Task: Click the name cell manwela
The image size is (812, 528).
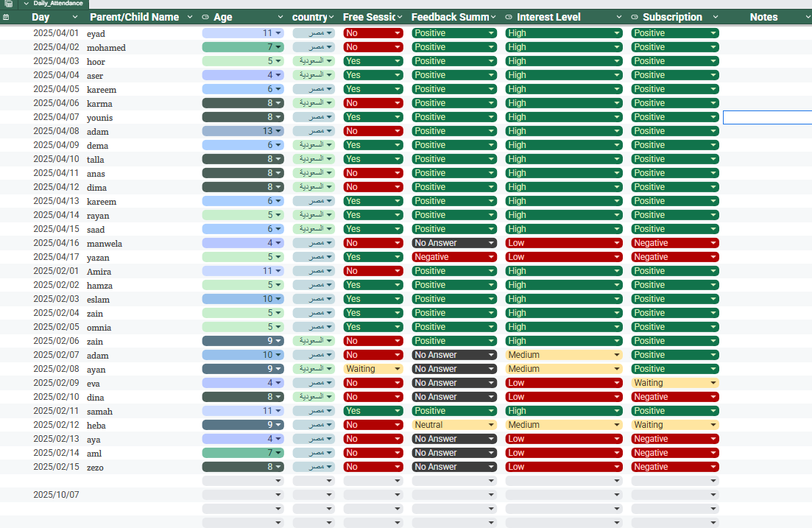Action: [x=105, y=244]
